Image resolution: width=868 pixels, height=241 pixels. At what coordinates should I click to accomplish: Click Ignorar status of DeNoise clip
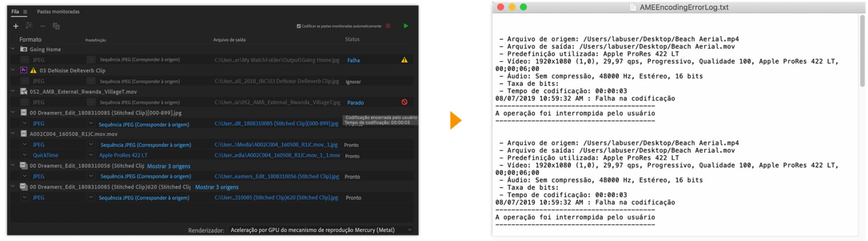tap(353, 82)
